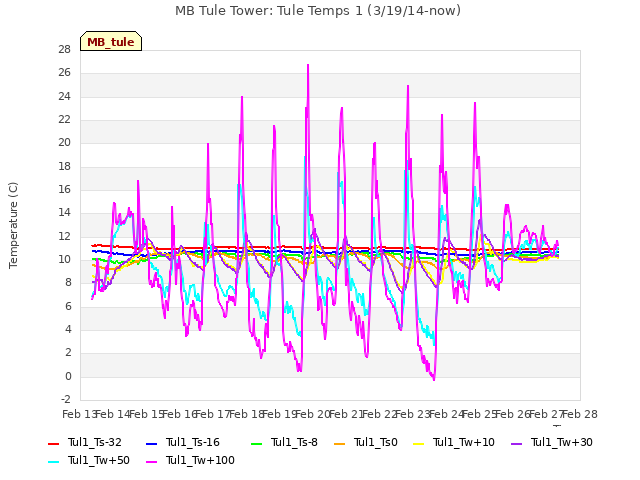The image size is (640, 480).
Task: Click the 20 y-axis tick label
Action: click(x=64, y=142)
